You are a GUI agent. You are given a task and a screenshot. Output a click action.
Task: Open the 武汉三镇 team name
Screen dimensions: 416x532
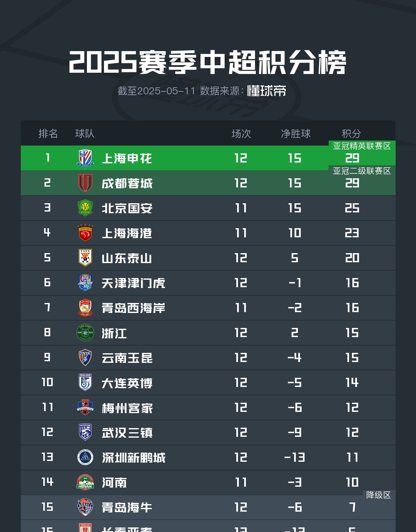[x=127, y=433]
